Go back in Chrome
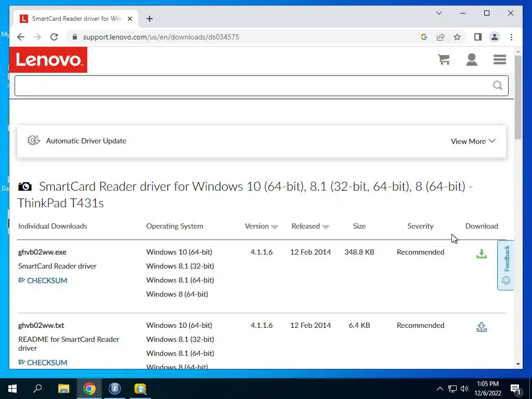The height and width of the screenshot is (399, 532). click(21, 37)
